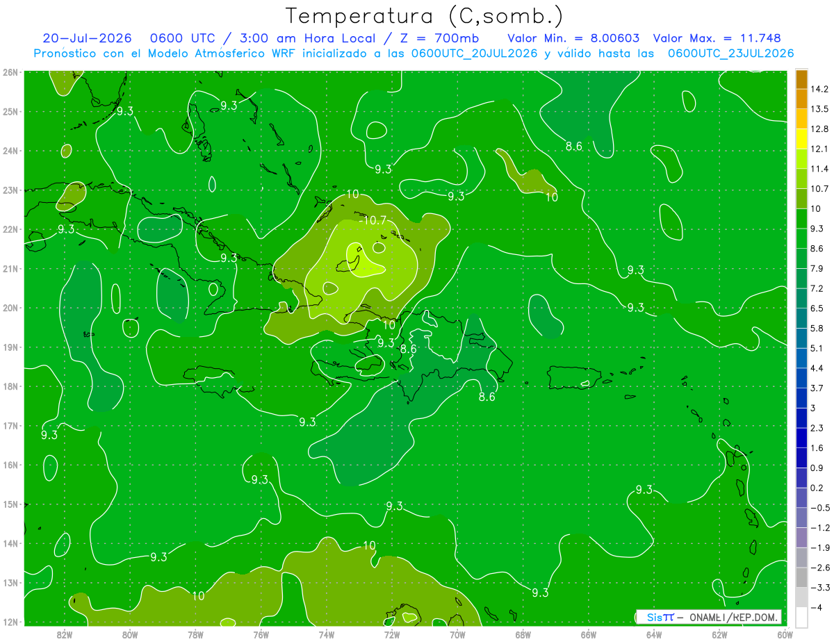834x644 pixels.
Task: Click the 70W longitude axis label
Action: [457, 634]
